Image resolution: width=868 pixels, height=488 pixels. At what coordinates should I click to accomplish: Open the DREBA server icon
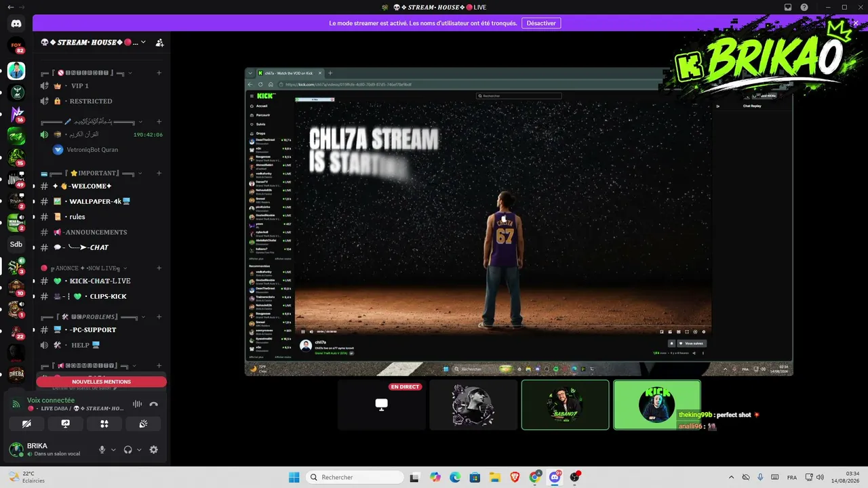[x=16, y=375]
